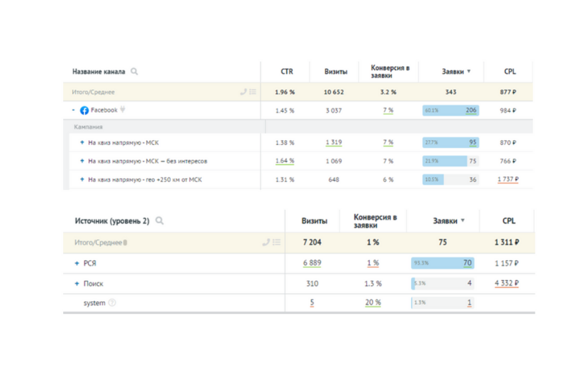Screen dimensions: 588x375
Task: Open the help icon beside system
Action: (112, 302)
